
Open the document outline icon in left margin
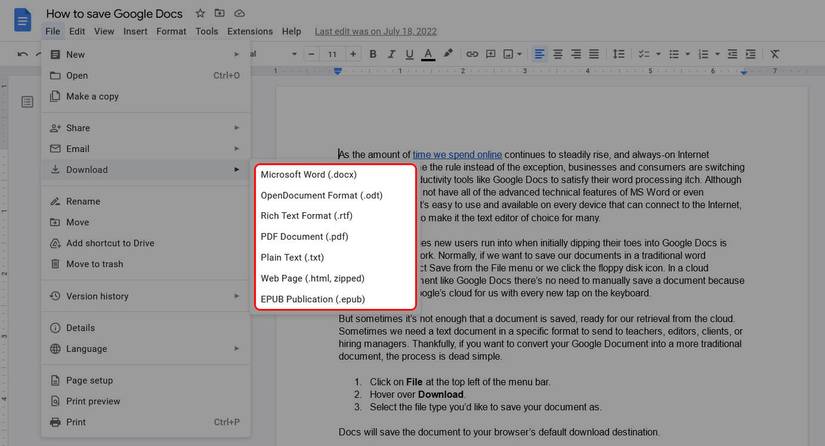(27, 102)
